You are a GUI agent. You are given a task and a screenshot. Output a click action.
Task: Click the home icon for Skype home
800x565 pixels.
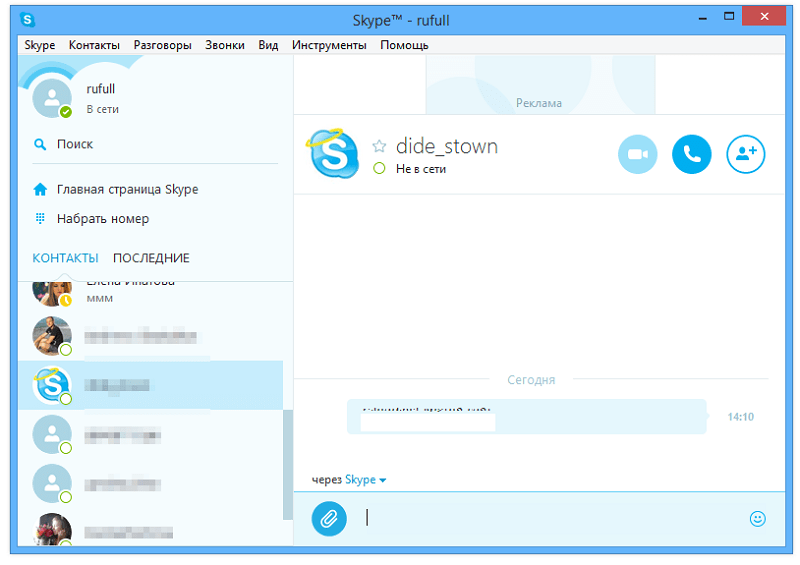point(40,189)
